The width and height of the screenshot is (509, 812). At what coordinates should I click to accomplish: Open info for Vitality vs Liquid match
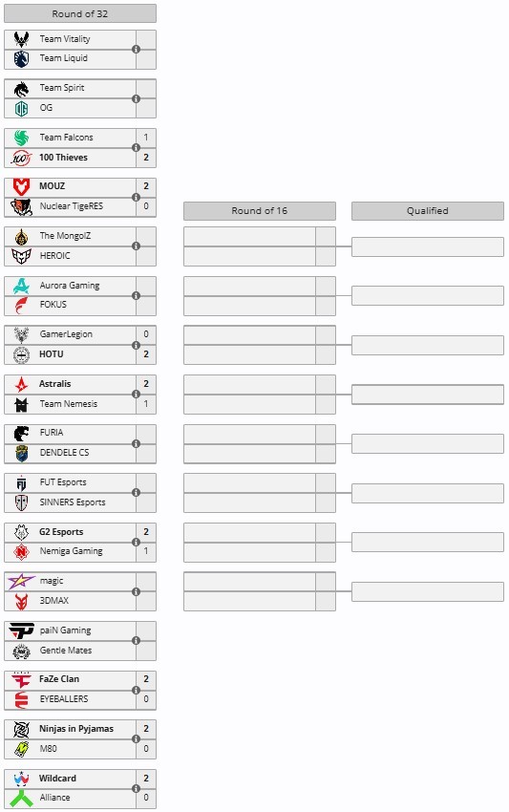pyautogui.click(x=137, y=49)
